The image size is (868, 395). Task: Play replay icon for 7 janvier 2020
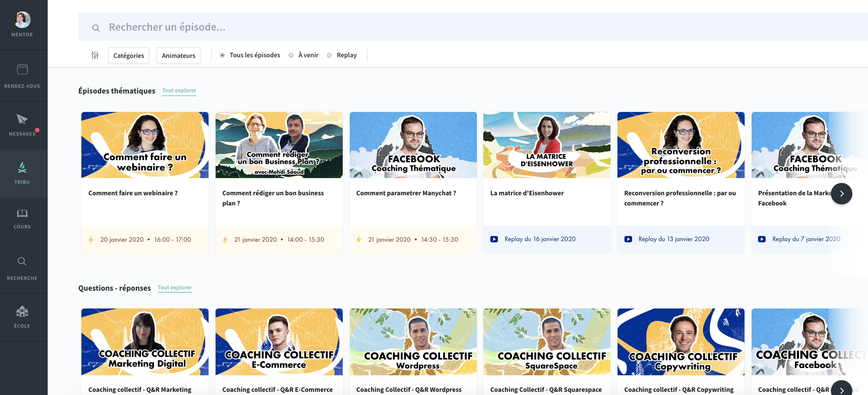tap(762, 239)
